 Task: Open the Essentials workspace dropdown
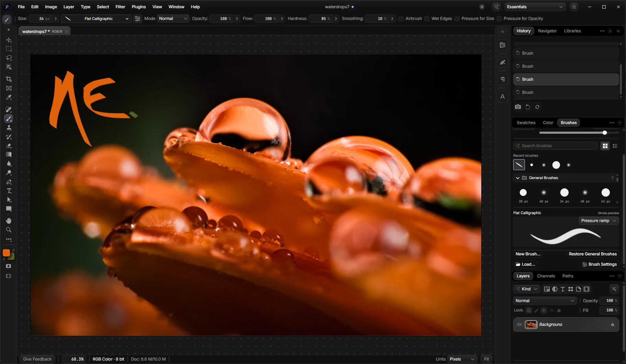535,7
